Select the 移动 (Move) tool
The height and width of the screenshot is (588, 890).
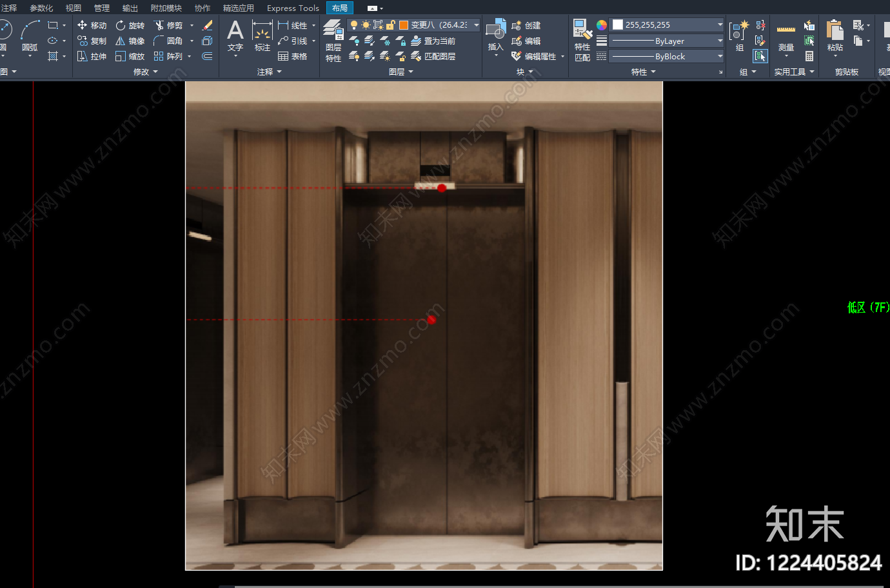pos(92,25)
